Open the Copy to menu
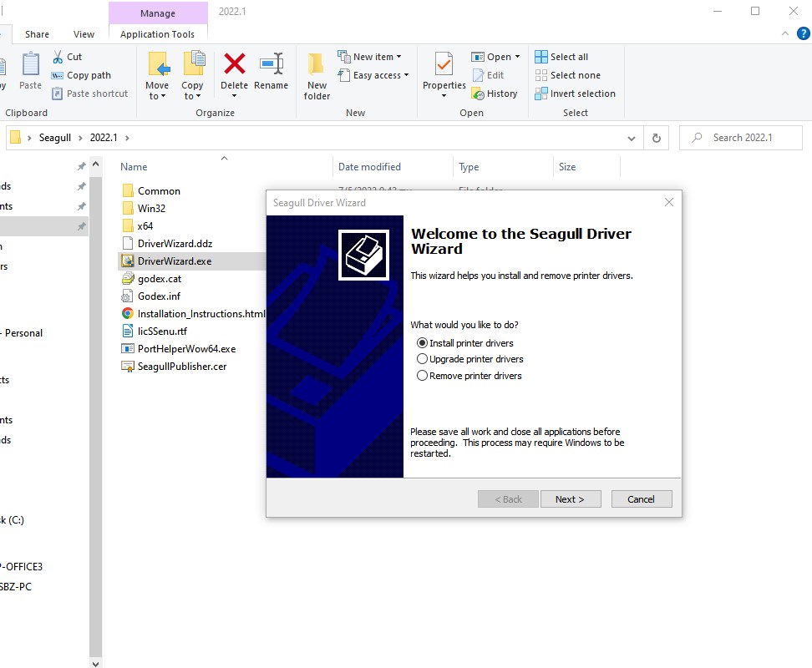The width and height of the screenshot is (812, 668). pos(192,76)
